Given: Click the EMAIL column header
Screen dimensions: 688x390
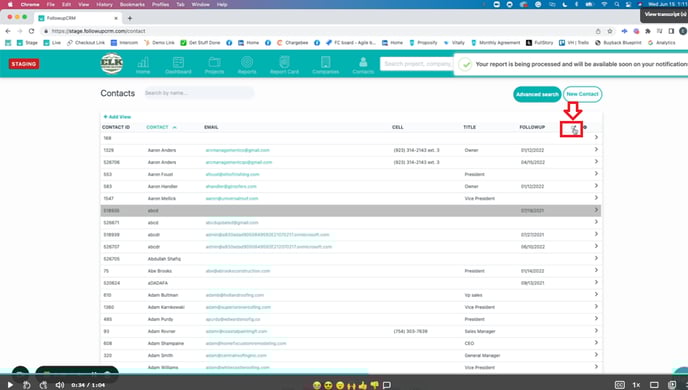Looking at the screenshot, I should tap(211, 127).
